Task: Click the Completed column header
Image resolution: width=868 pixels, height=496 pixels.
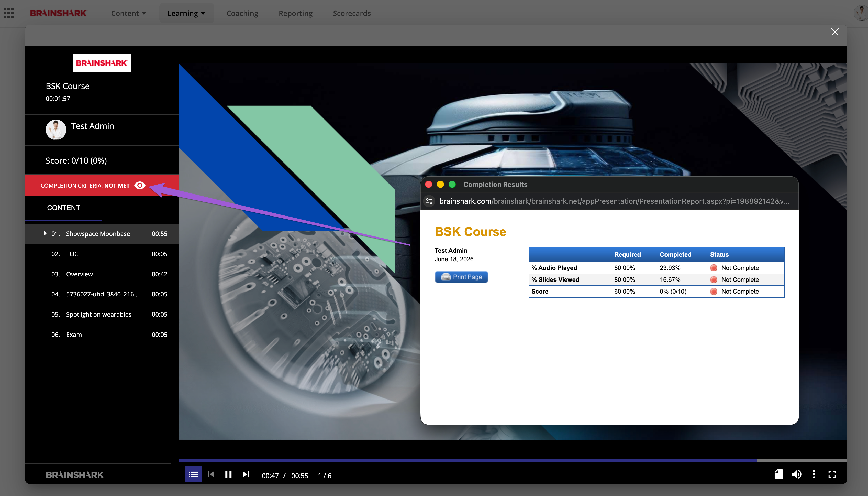Action: (675, 254)
